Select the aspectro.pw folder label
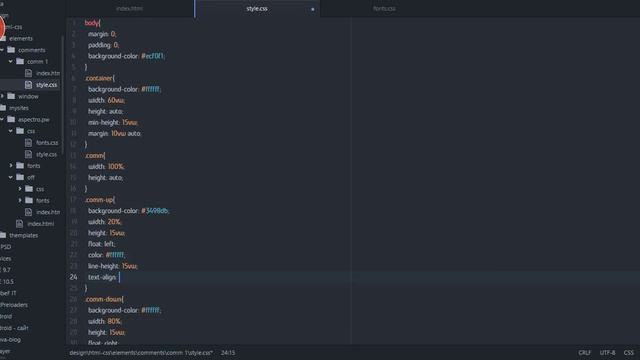Viewport: 640px width, 360px height. click(x=33, y=120)
